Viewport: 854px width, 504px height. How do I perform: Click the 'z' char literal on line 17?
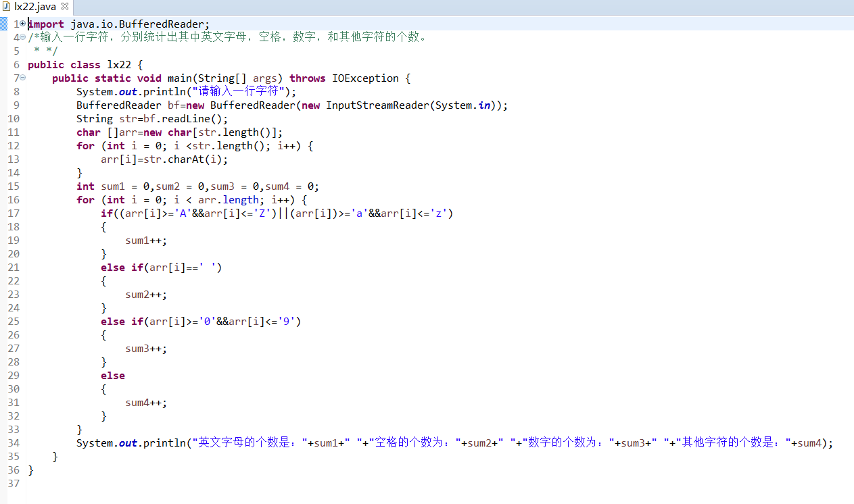(440, 213)
